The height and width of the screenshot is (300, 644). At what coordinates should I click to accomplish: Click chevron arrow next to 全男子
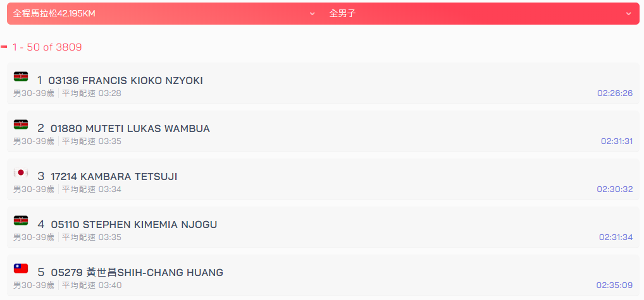click(628, 14)
